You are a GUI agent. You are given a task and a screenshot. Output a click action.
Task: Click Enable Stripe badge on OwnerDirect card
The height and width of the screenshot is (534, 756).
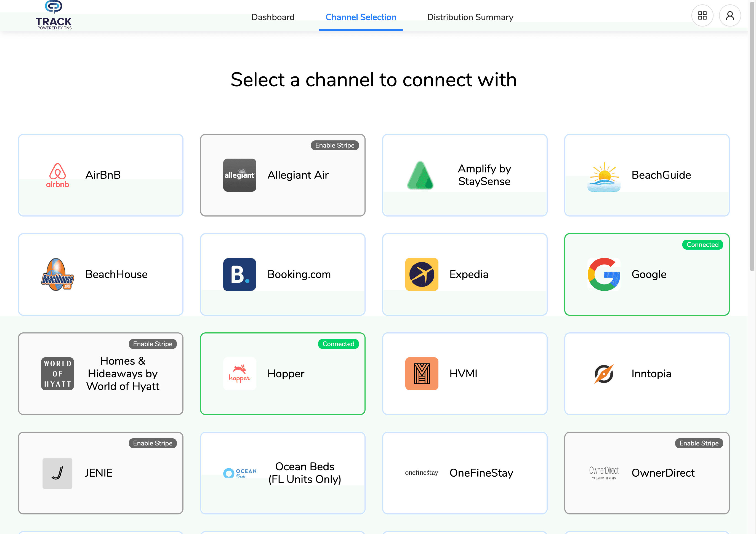699,444
